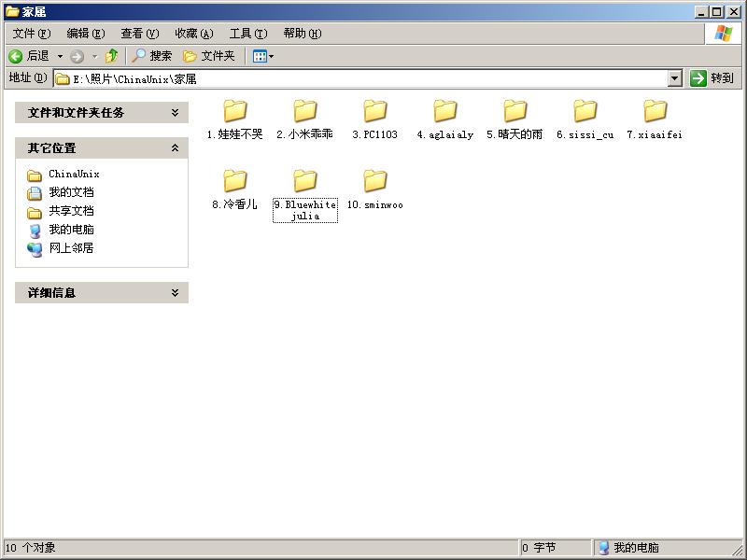Open 我的电脑 link in sidebar
Viewport: 747px width, 560px height.
click(x=72, y=230)
